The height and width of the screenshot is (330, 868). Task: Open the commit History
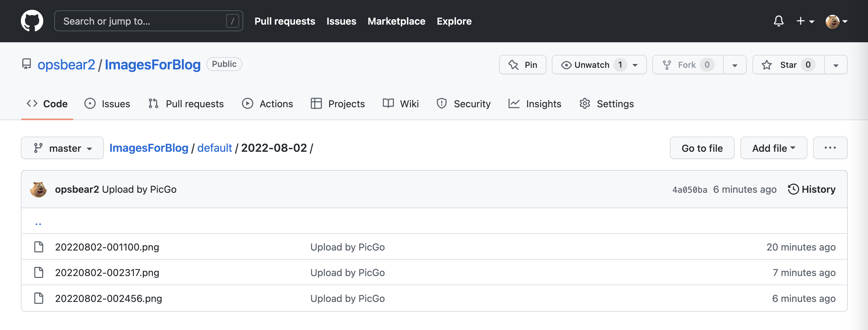811,189
